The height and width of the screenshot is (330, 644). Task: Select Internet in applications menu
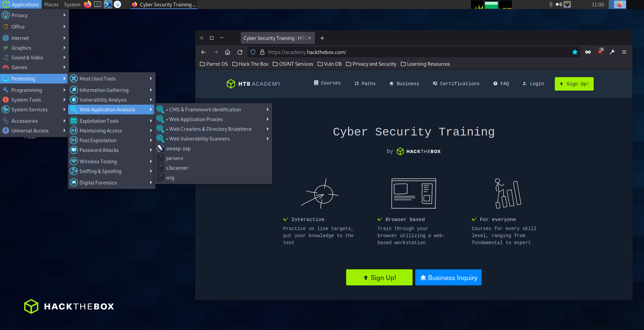[x=34, y=38]
